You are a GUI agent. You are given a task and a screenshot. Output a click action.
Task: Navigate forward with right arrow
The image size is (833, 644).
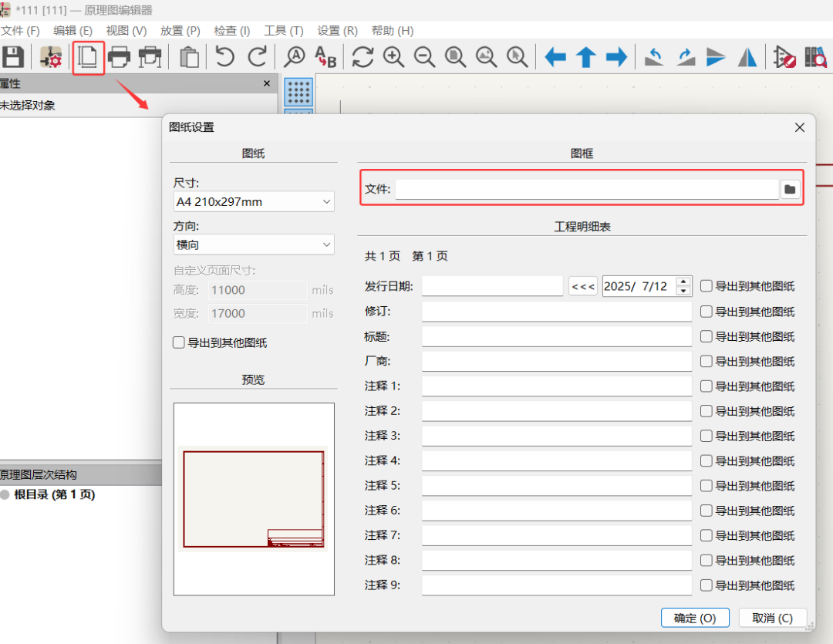click(617, 57)
